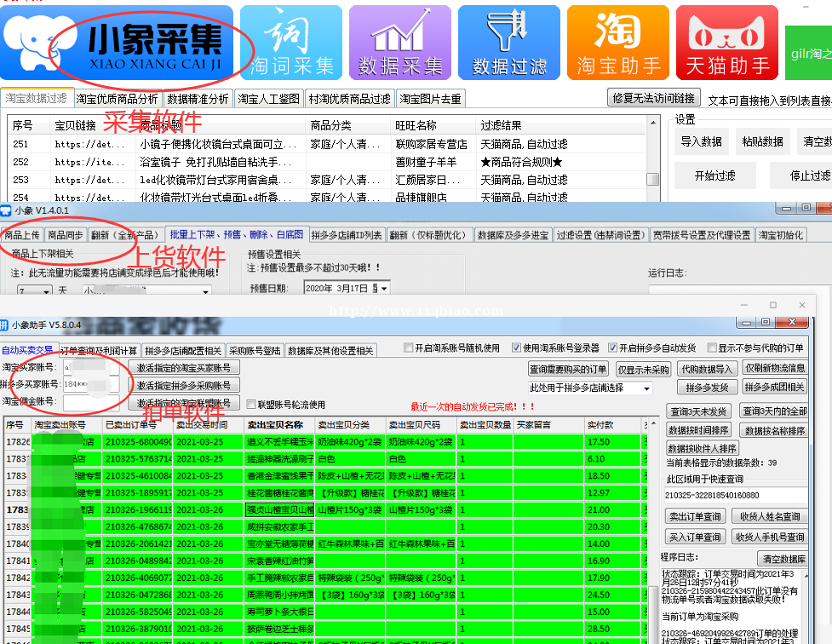Check 显示不参与代购的订单 option
This screenshot has width=832, height=644.
712,348
